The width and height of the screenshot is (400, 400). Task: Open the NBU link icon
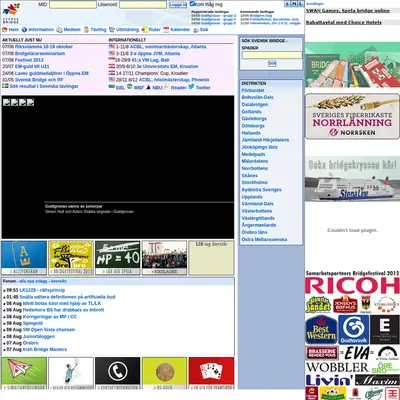(x=148, y=87)
